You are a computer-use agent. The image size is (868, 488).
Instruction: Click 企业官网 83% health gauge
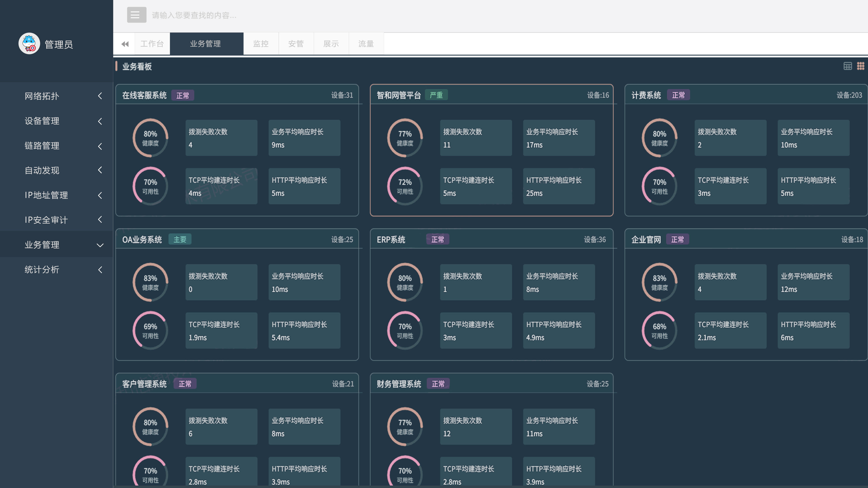[x=659, y=282]
